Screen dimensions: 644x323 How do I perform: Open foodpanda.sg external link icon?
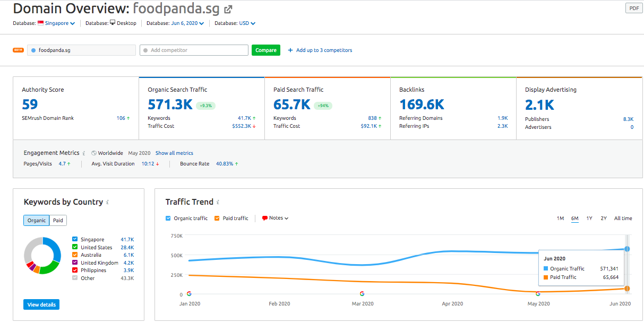[228, 9]
